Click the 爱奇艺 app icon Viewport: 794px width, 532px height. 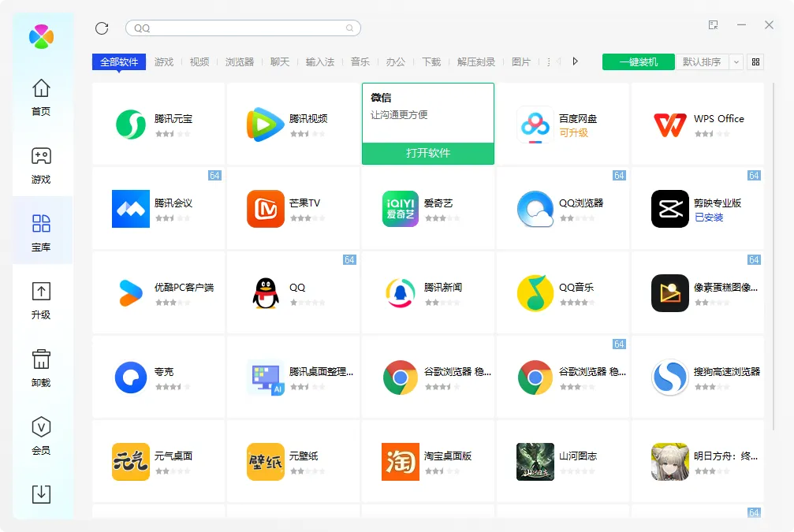(400, 209)
